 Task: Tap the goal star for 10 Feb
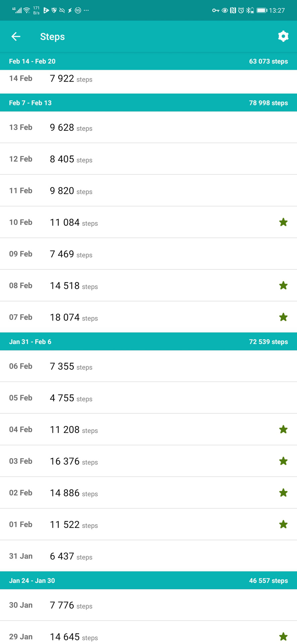[283, 222]
